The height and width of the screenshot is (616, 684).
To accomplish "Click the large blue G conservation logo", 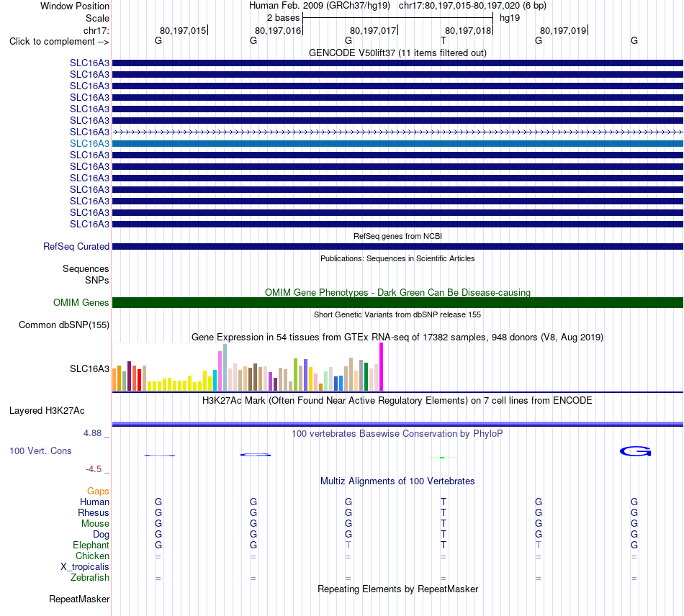I will coord(636,451).
